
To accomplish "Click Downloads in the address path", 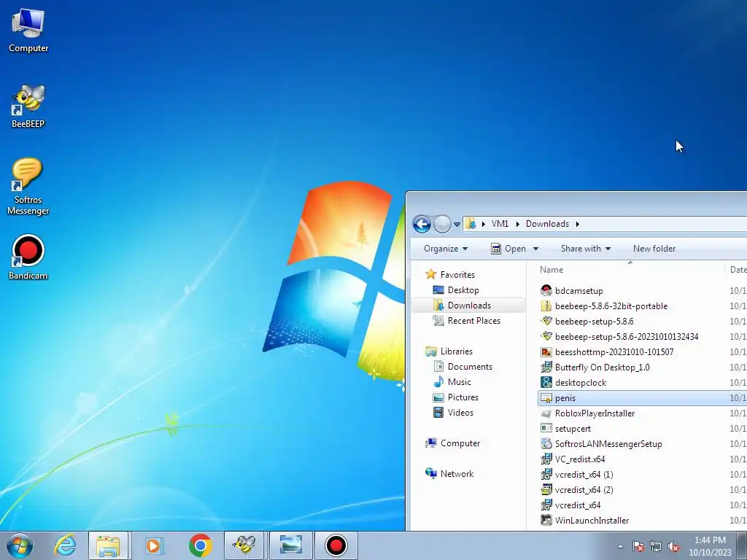I will point(547,224).
